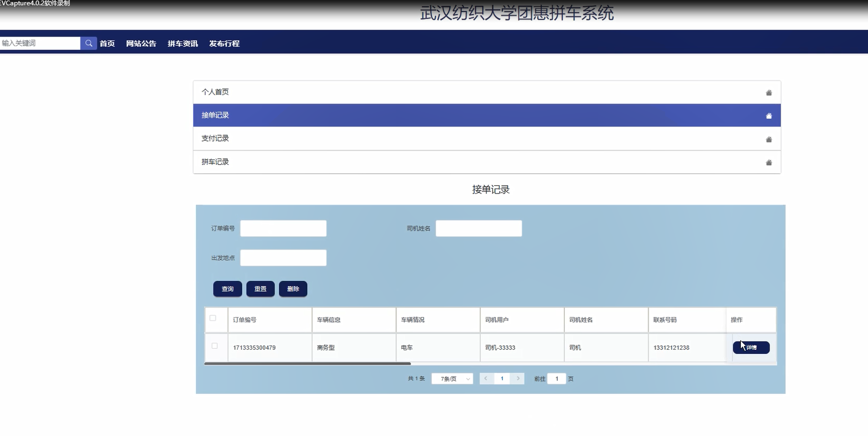Open the 7条/页 page size dropdown
The width and height of the screenshot is (868, 436).
pyautogui.click(x=452, y=379)
